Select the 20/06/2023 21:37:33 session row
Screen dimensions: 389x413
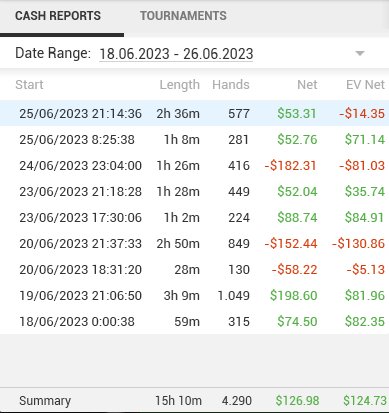194,243
